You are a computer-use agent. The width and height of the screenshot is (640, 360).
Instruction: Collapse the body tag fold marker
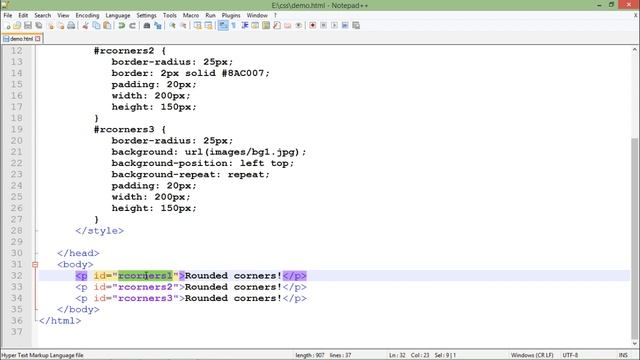(x=35, y=264)
